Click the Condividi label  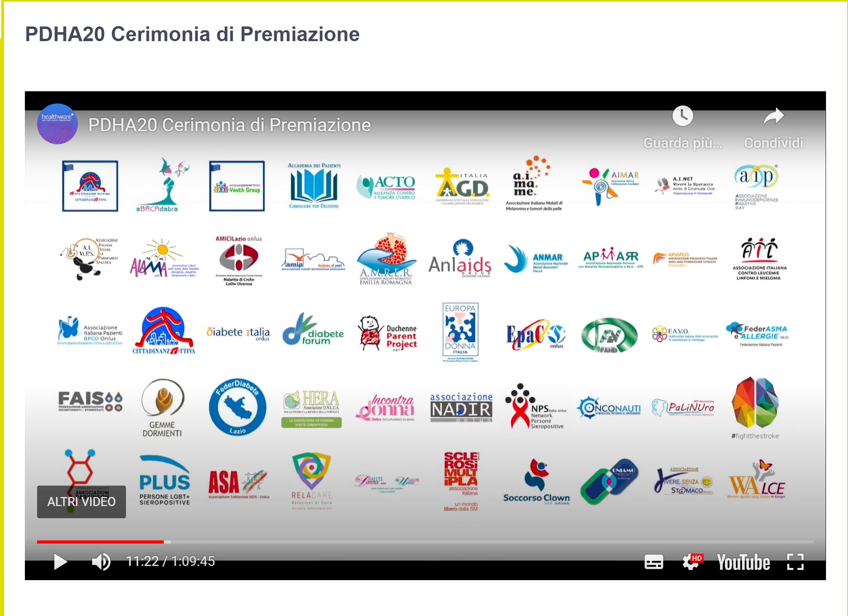pyautogui.click(x=773, y=143)
